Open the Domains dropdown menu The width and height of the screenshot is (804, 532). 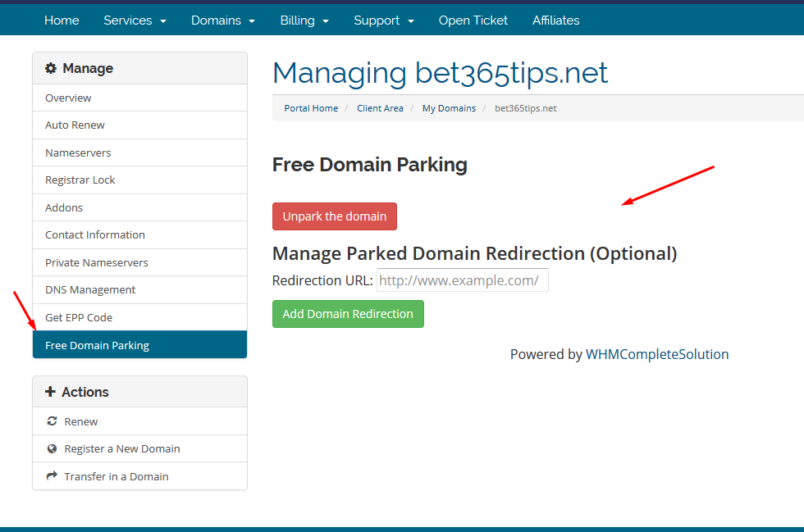[x=223, y=20]
